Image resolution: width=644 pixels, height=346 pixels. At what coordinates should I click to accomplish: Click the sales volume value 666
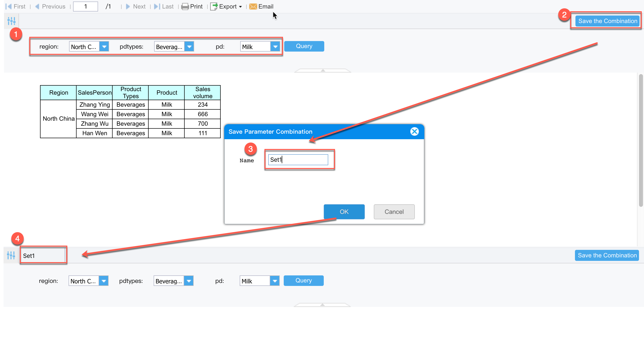pyautogui.click(x=203, y=114)
